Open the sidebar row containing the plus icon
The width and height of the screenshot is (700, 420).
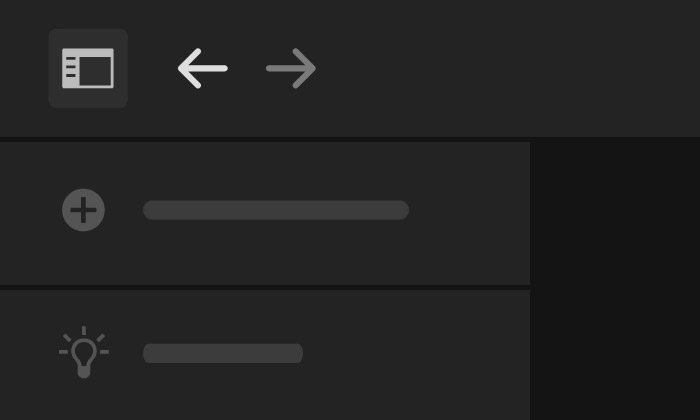pos(265,213)
